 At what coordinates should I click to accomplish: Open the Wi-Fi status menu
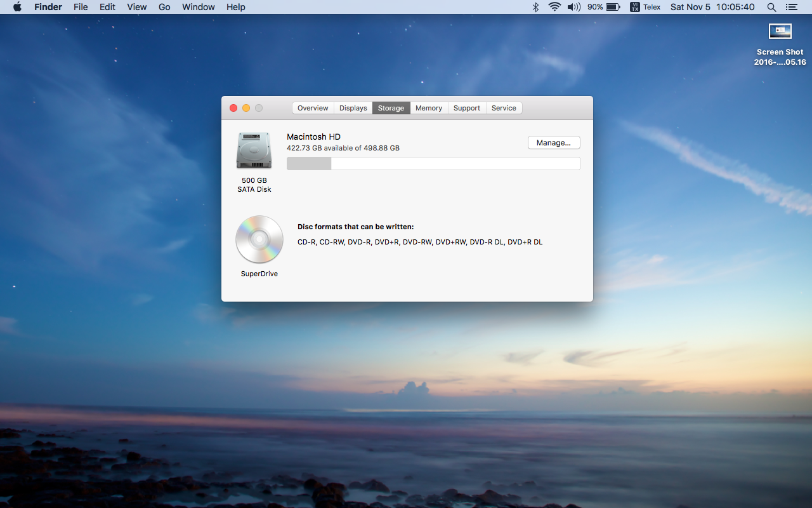point(554,7)
